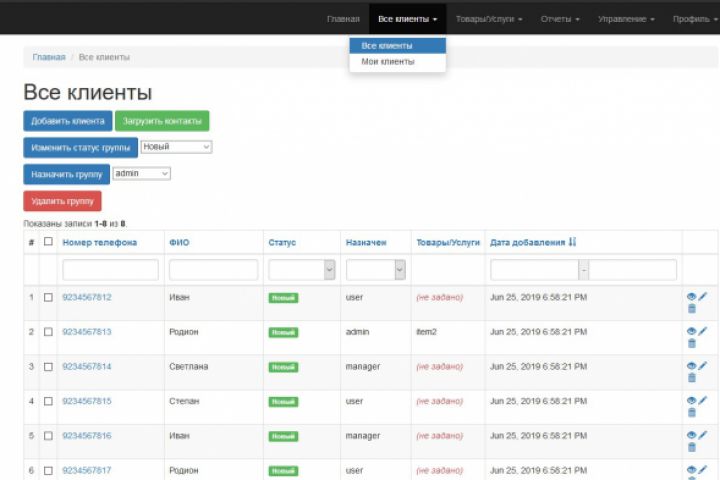Click the Назначить группу button
This screenshot has height=480, width=720.
coord(67,175)
